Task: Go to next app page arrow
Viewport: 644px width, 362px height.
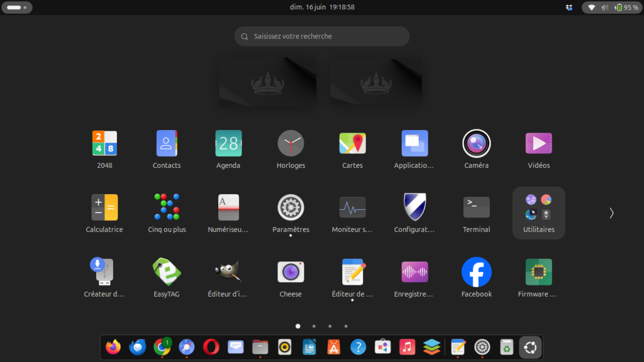Action: pos(611,213)
